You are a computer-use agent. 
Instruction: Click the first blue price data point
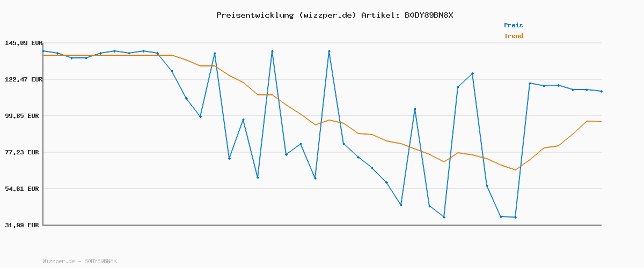[x=43, y=51]
